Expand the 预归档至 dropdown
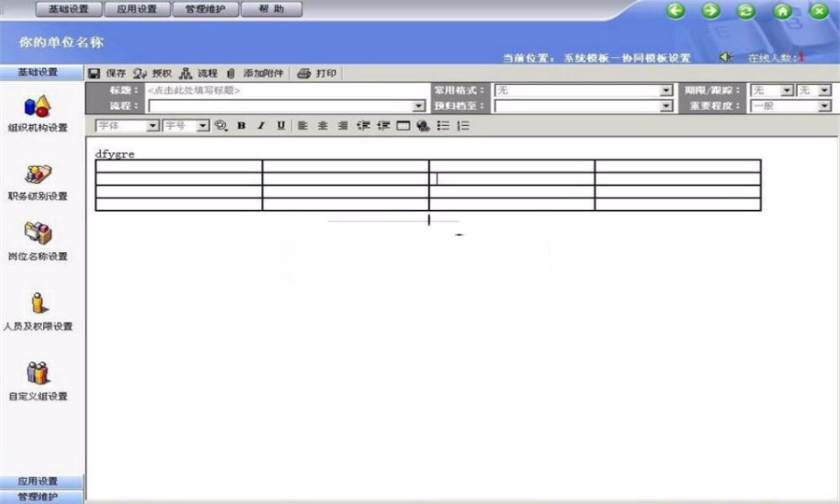The height and width of the screenshot is (504, 840). coord(665,106)
